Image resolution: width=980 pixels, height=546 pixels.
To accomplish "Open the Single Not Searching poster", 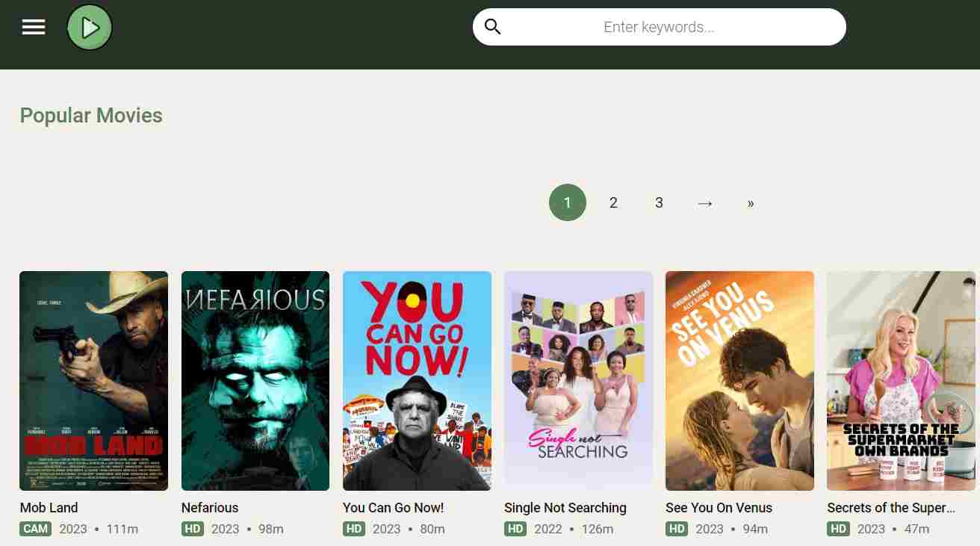I will click(x=578, y=381).
